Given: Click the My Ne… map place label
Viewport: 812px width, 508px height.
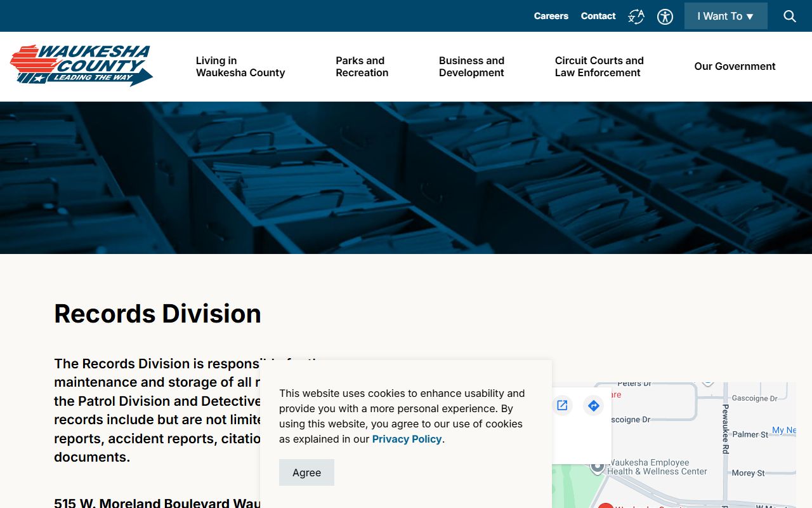Looking at the screenshot, I should (783, 431).
